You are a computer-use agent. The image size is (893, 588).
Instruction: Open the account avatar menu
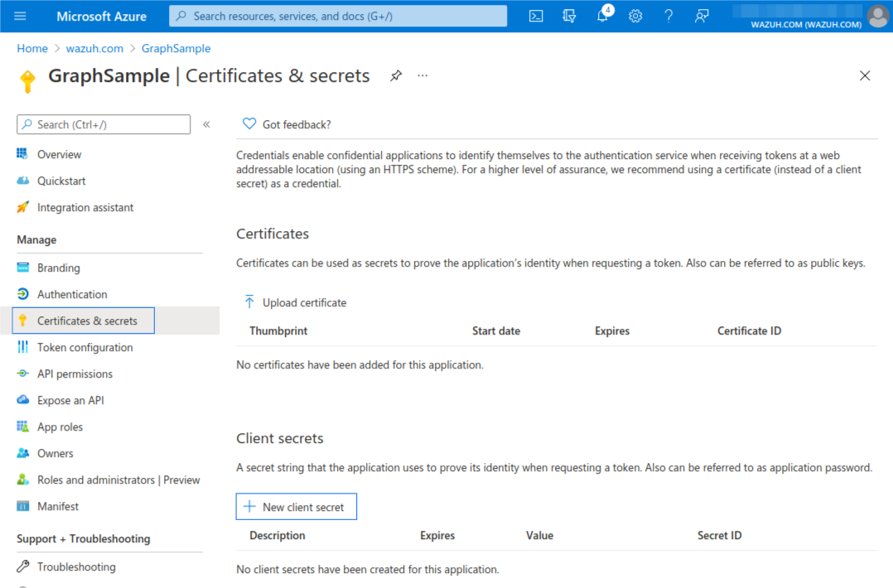[876, 16]
